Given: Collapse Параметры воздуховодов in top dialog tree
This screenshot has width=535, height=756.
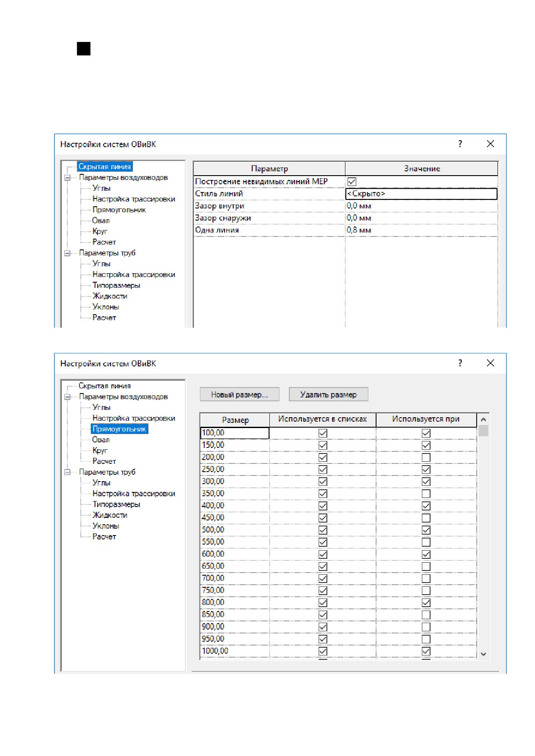Looking at the screenshot, I should [67, 178].
